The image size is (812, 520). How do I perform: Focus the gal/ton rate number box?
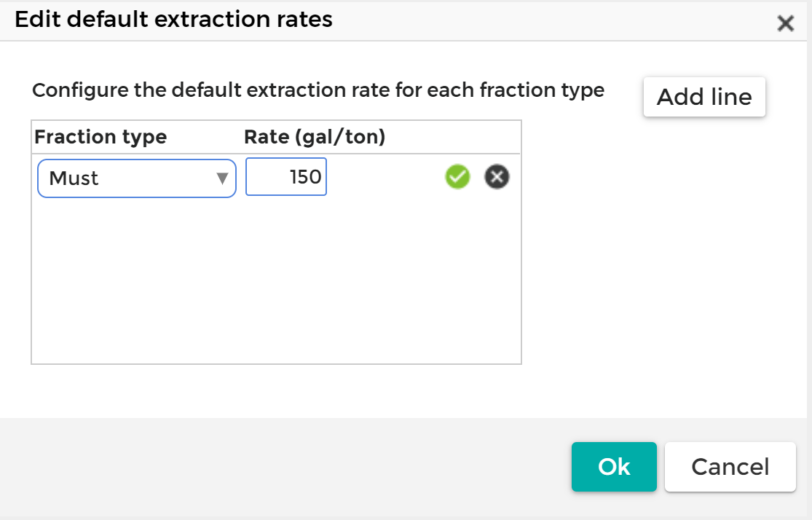pyautogui.click(x=286, y=178)
